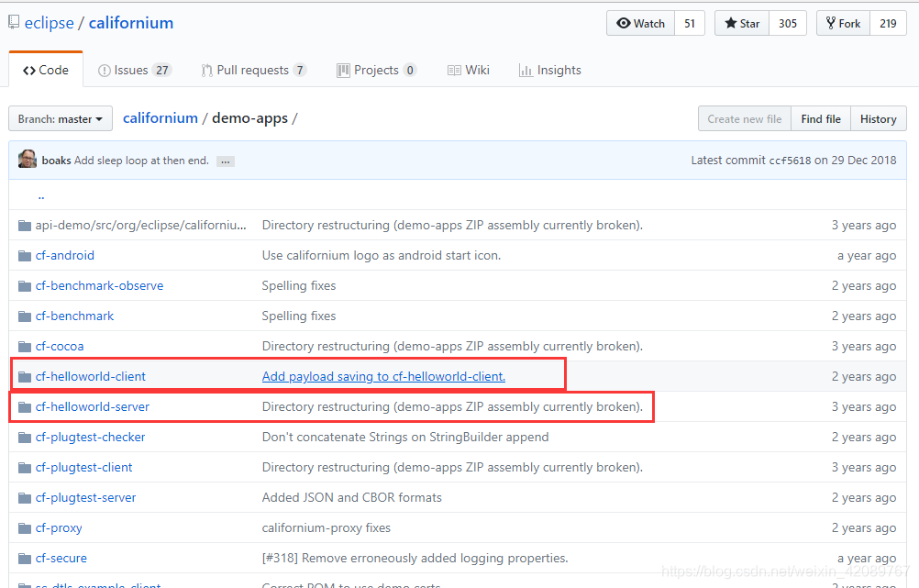919x588 pixels.
Task: Click the folder icon beside cf-proxy
Action: tap(25, 528)
